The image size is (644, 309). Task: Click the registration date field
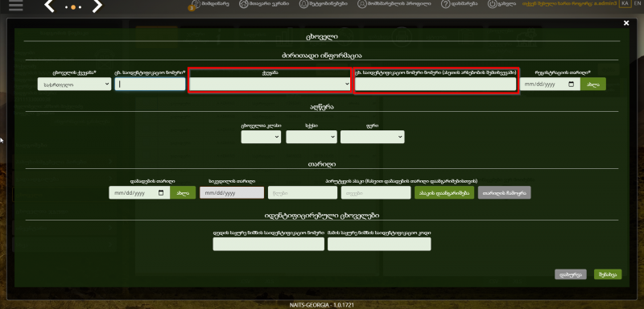coord(550,84)
